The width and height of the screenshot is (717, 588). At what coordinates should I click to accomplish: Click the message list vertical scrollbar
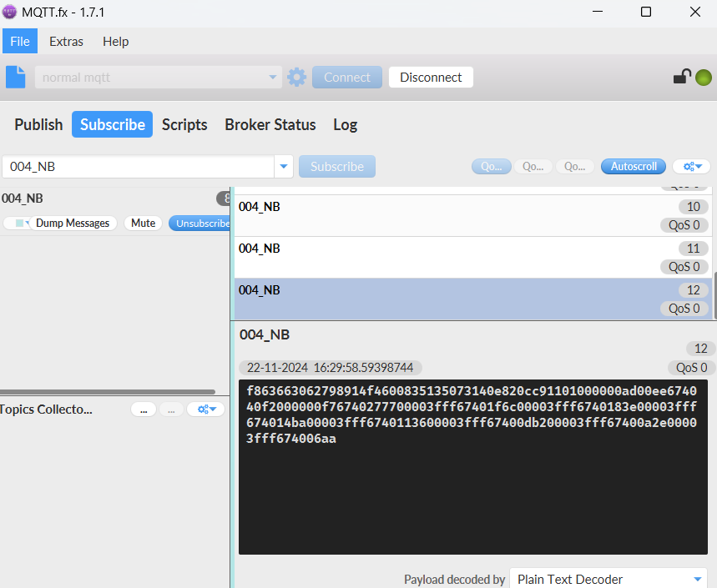[x=715, y=295]
